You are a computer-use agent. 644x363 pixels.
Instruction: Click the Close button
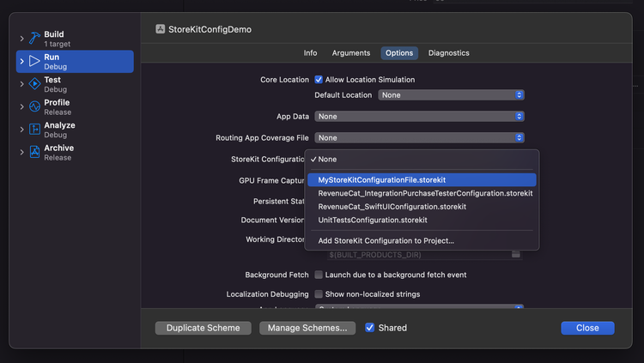point(587,328)
